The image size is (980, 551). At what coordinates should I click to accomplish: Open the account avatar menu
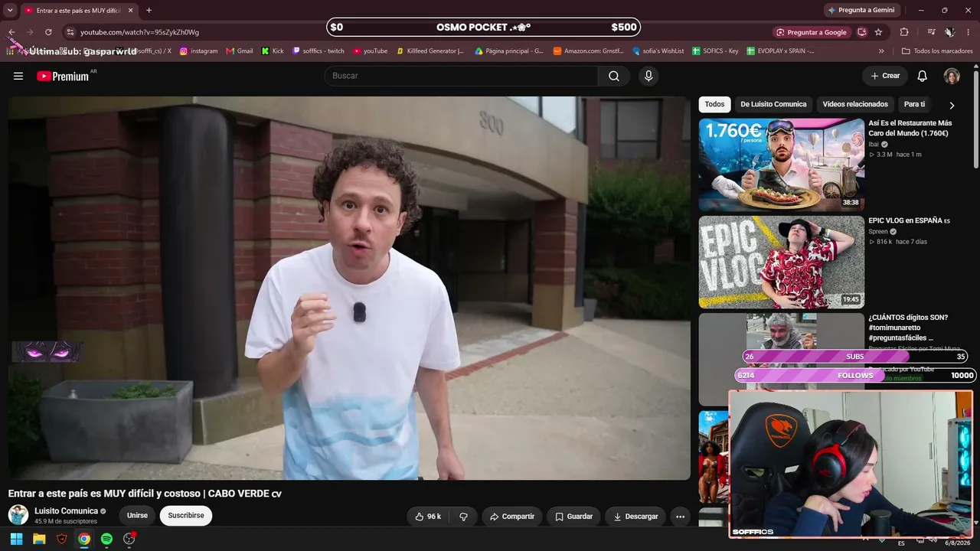point(952,76)
